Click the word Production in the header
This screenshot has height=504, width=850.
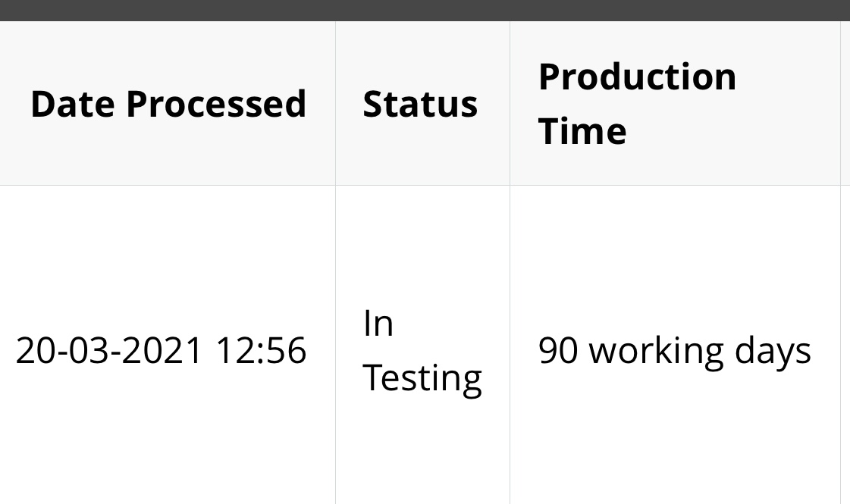[x=637, y=77]
